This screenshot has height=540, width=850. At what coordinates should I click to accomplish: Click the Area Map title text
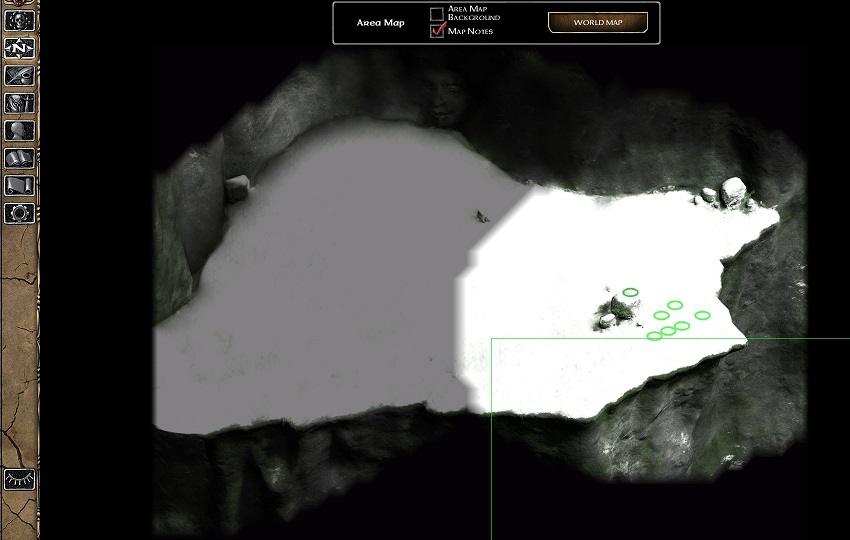click(x=381, y=23)
